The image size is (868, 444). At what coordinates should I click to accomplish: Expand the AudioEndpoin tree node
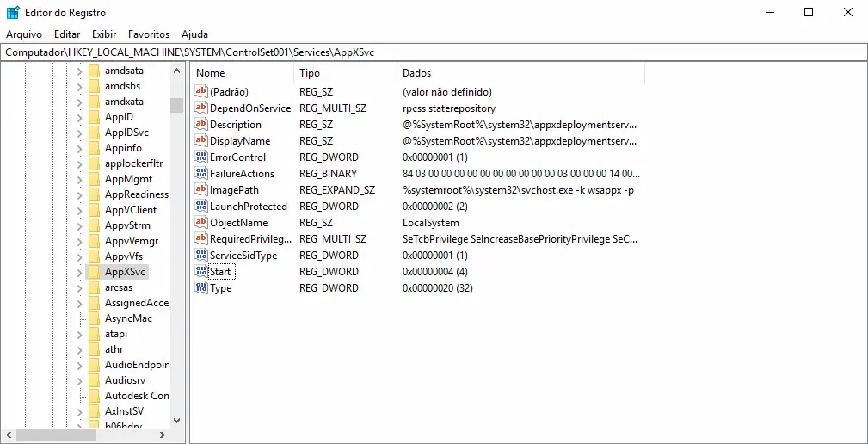80,365
